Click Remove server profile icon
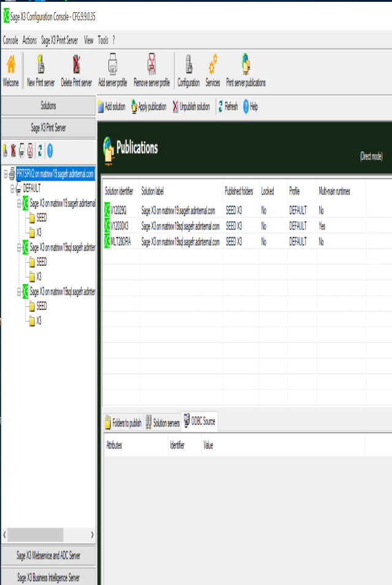 point(151,64)
